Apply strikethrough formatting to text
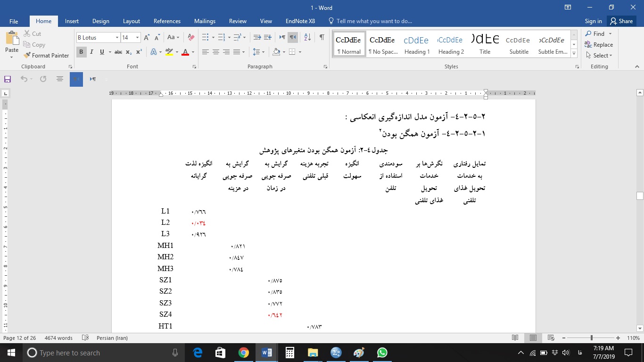This screenshot has width=644, height=362. coord(119,52)
